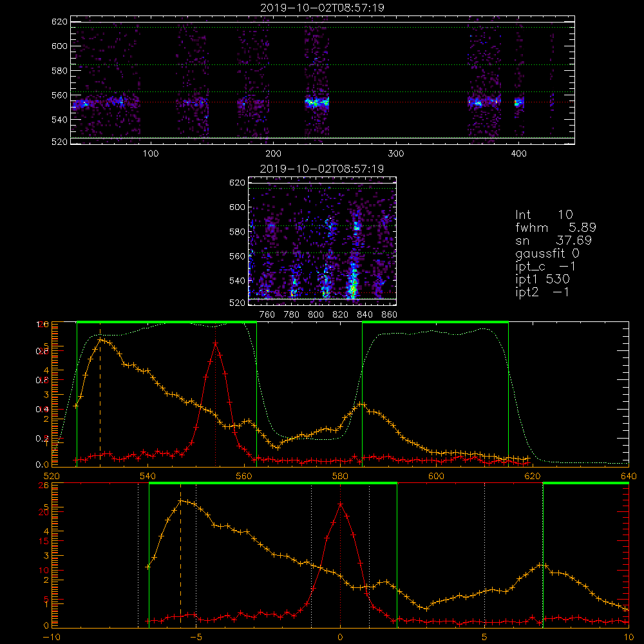Click x-axis label 100 under the top image
644x644 pixels.
(x=151, y=154)
